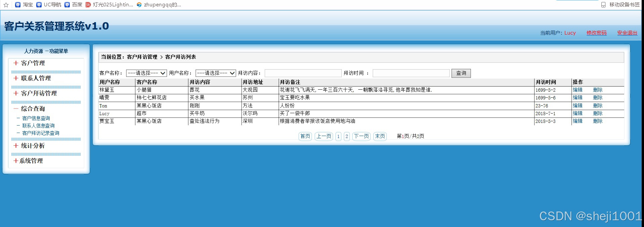
Task: Expand the 系统管理 menu section
Action: [x=28, y=161]
